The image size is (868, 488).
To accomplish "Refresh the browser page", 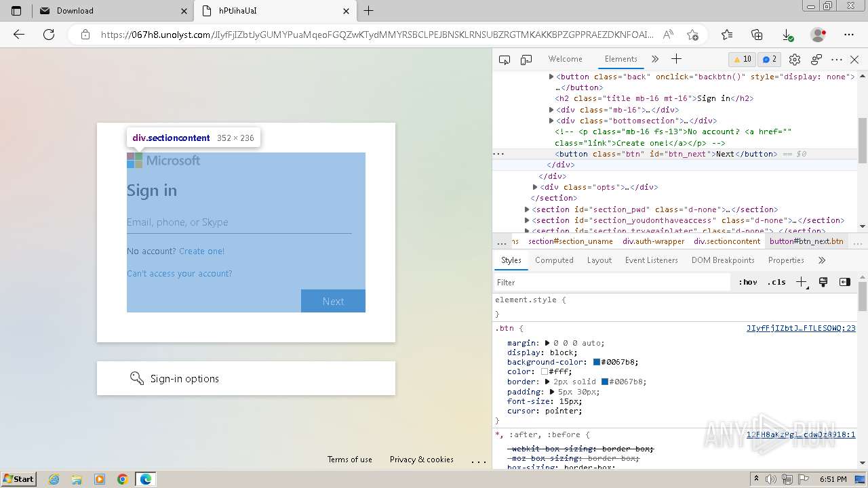I will [49, 35].
